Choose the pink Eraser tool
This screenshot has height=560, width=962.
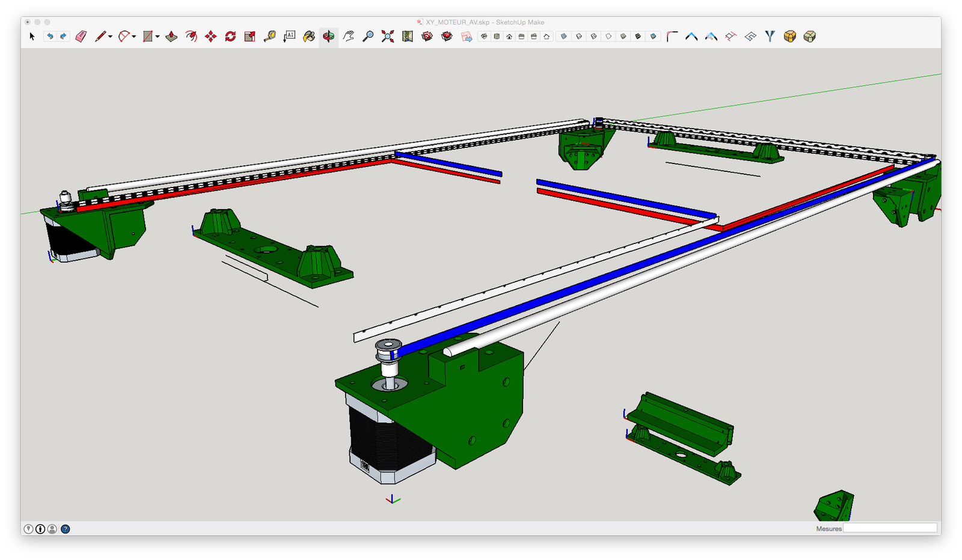[x=82, y=37]
